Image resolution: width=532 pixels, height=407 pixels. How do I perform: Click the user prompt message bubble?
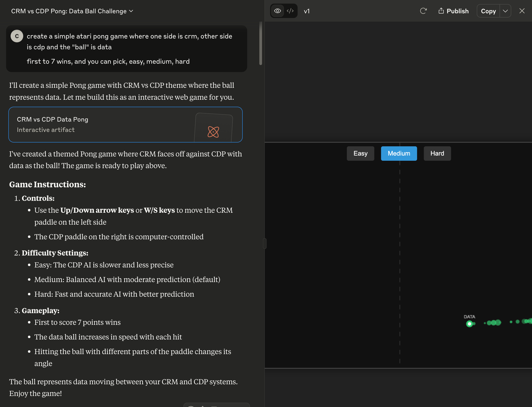(x=127, y=49)
